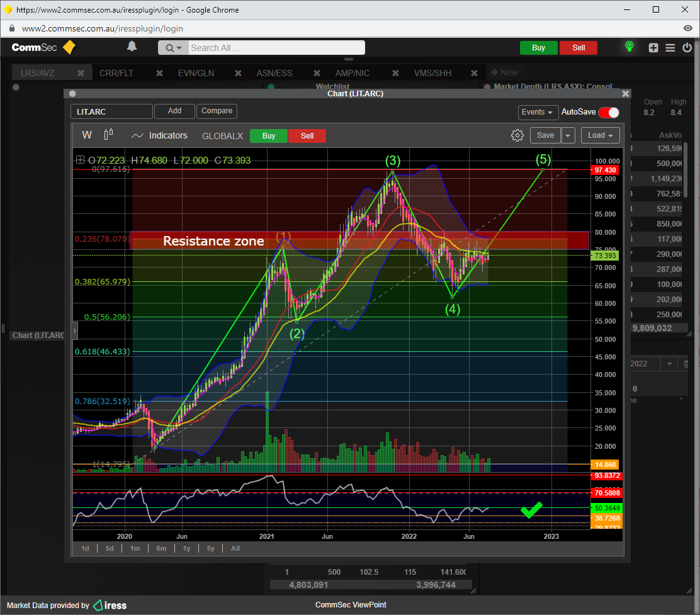The height and width of the screenshot is (615, 700).
Task: Open the Indicators menu
Action: pyautogui.click(x=159, y=135)
